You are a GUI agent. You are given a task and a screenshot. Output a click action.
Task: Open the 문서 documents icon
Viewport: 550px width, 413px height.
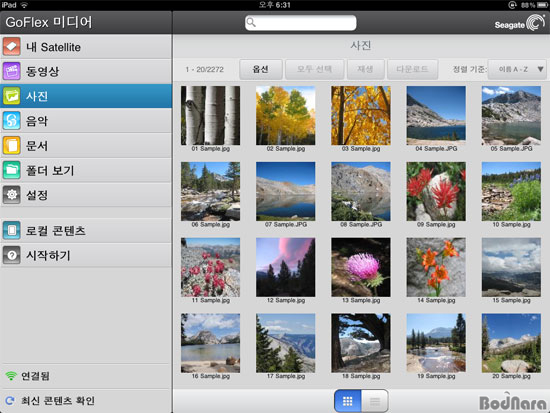click(12, 145)
